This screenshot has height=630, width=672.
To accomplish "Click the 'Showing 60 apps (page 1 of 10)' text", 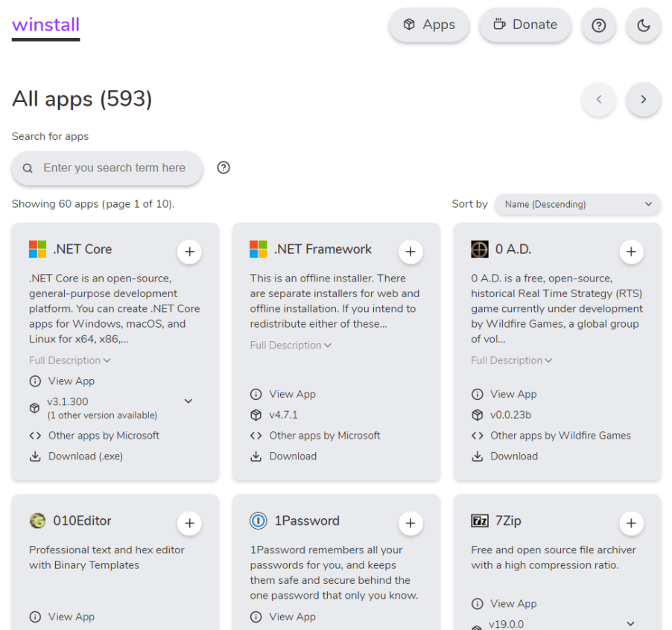I will point(93,204).
